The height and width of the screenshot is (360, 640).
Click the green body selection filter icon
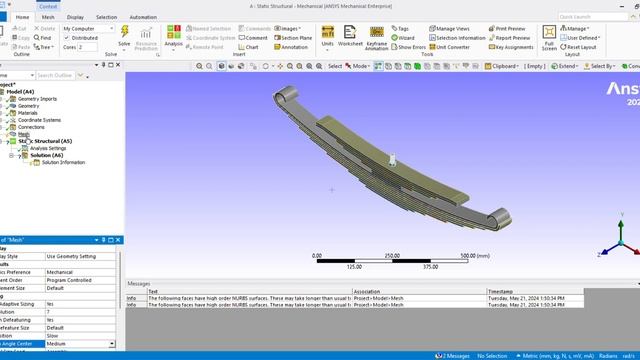pyautogui.click(x=417, y=66)
